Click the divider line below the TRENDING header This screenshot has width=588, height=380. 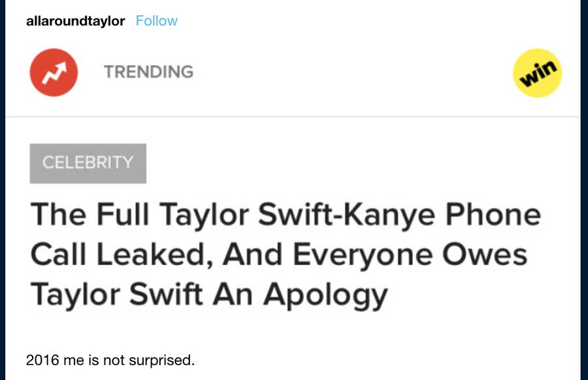[x=293, y=117]
